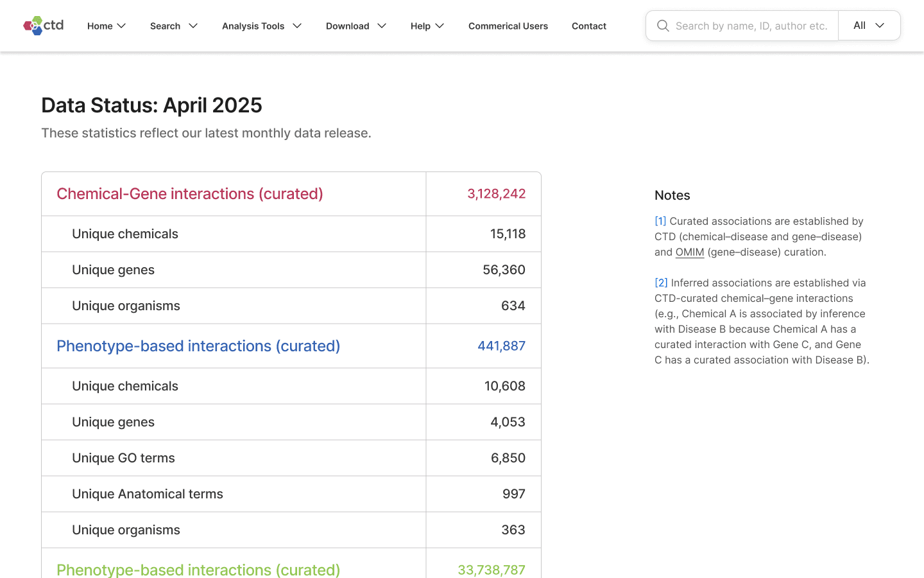Click footnote reference [1] in Notes

660,221
